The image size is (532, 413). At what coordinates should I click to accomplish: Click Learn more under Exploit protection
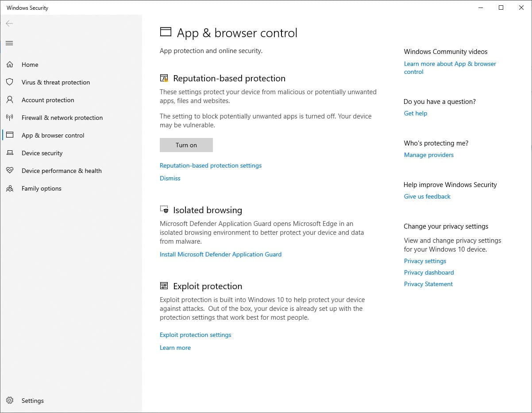point(175,348)
